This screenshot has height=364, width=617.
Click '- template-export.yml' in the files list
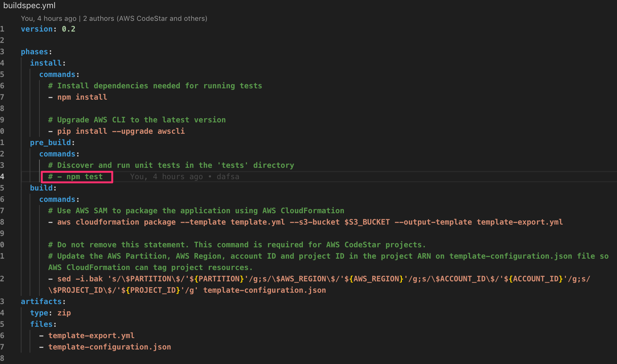87,336
